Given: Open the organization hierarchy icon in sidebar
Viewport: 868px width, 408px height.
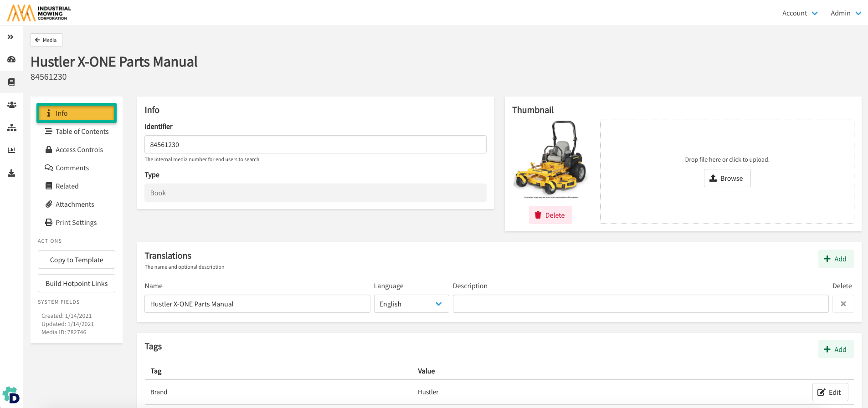Looking at the screenshot, I should pyautogui.click(x=11, y=127).
